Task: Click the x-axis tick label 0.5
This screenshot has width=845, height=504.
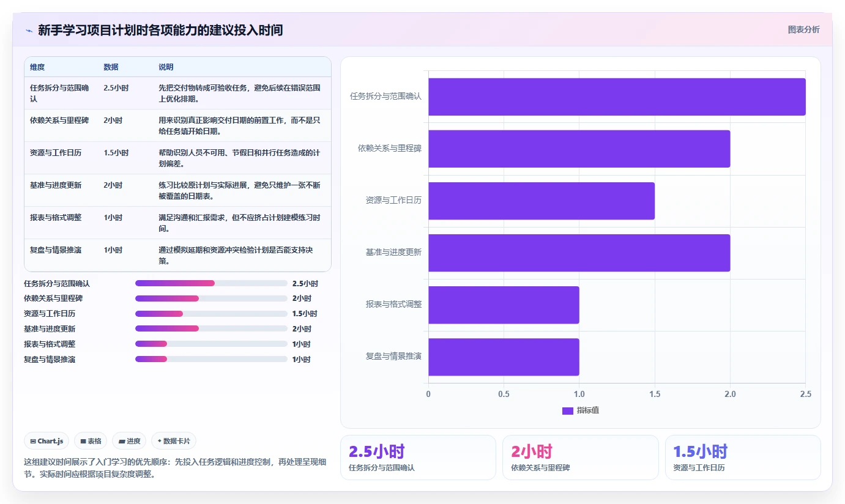Action: click(504, 394)
